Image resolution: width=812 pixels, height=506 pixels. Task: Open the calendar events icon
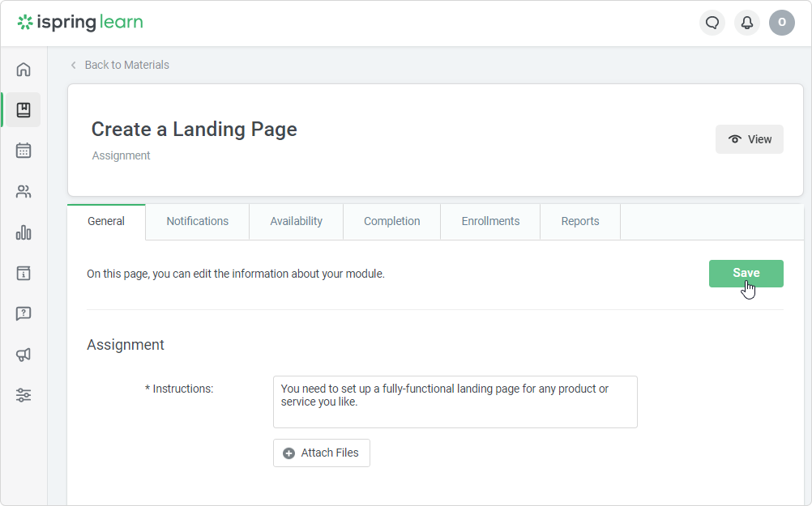24,151
